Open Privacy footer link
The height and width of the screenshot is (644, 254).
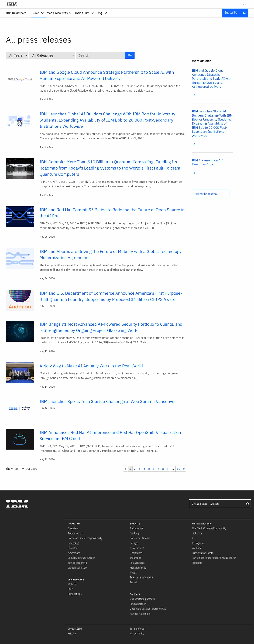coord(72,634)
